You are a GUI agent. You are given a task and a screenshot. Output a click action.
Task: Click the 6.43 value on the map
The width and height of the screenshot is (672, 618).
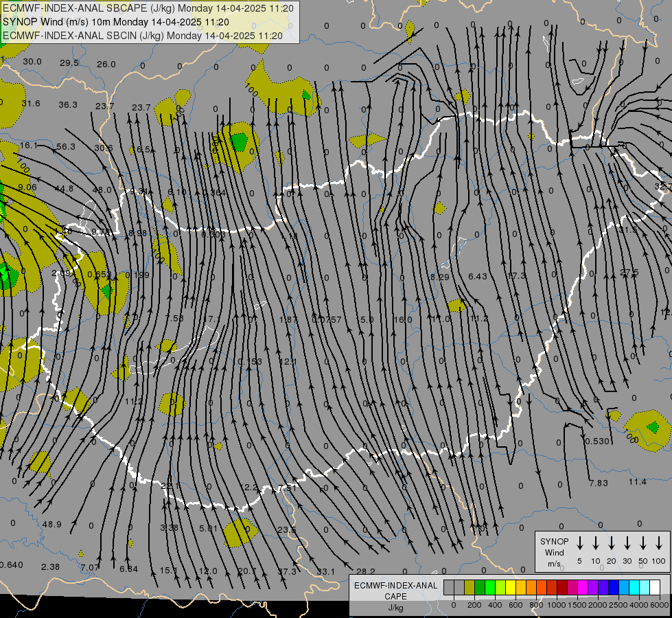click(x=478, y=277)
